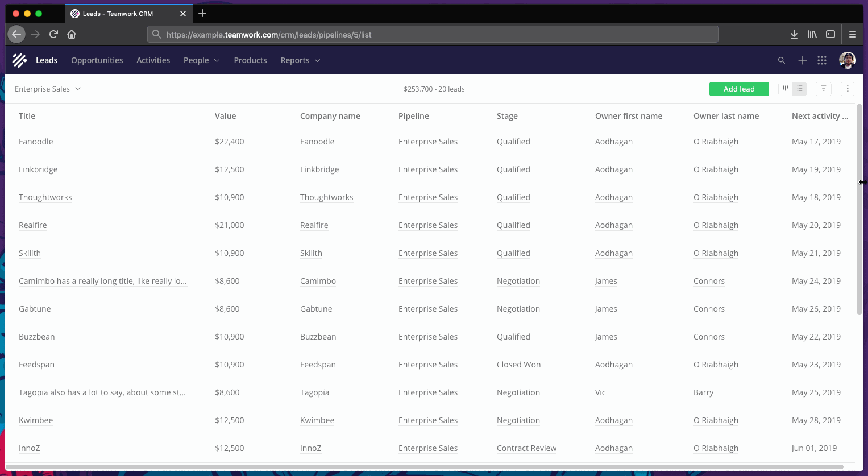This screenshot has height=476, width=868.
Task: Reload the page with the refresh icon
Action: [x=53, y=34]
